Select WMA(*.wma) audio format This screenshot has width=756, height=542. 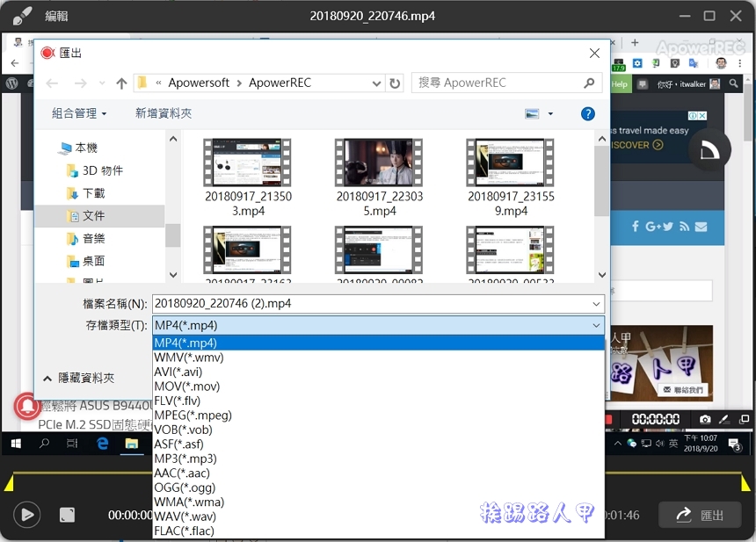coord(379,502)
